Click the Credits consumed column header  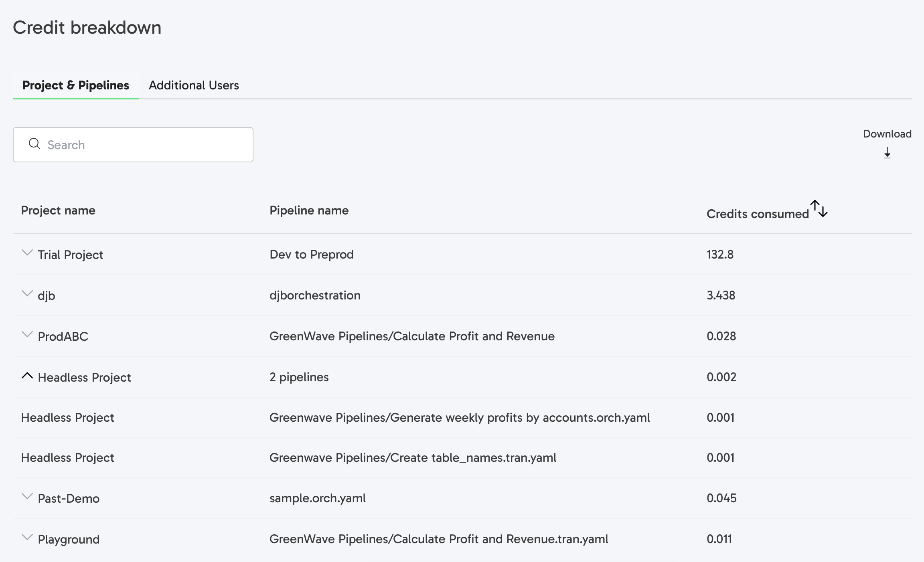pyautogui.click(x=757, y=214)
